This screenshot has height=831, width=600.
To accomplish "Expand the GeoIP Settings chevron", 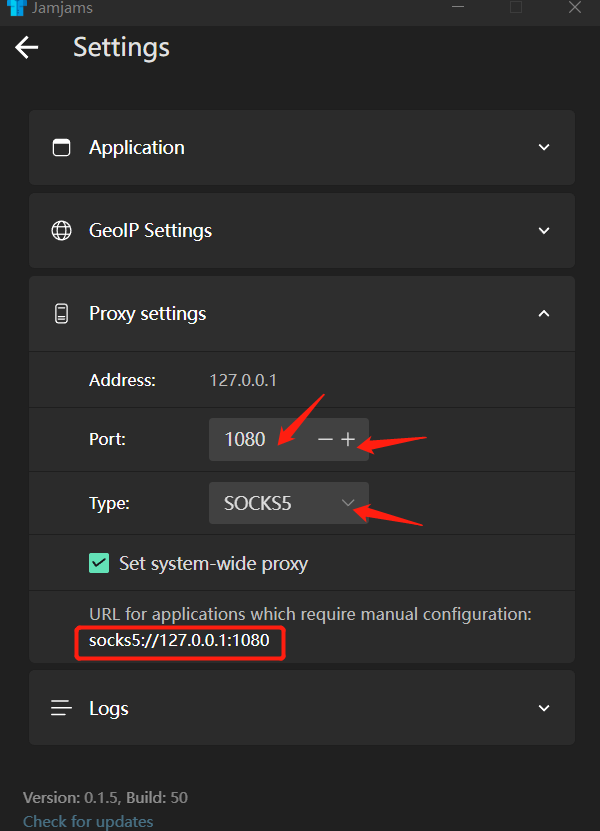I will point(544,230).
